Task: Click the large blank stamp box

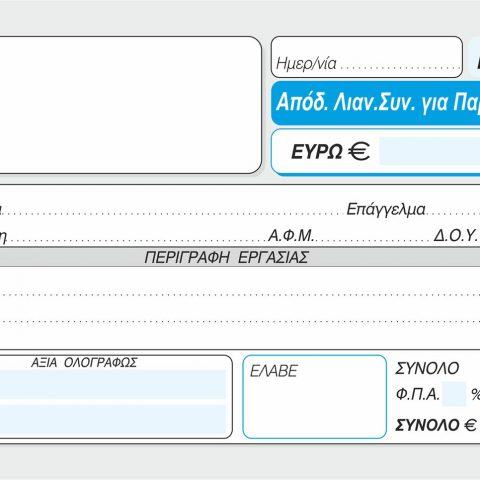Action: [130, 105]
